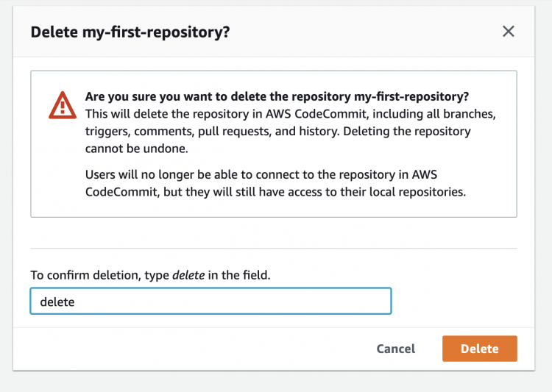Click the dialog header bar beside the title

click(x=352, y=32)
